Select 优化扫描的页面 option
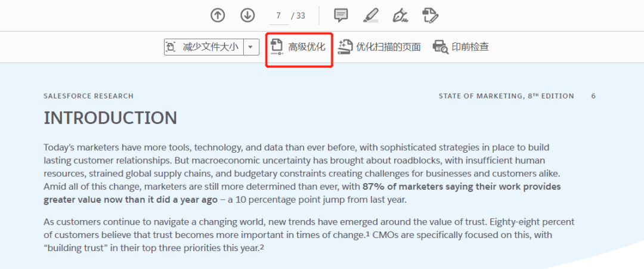 388,47
